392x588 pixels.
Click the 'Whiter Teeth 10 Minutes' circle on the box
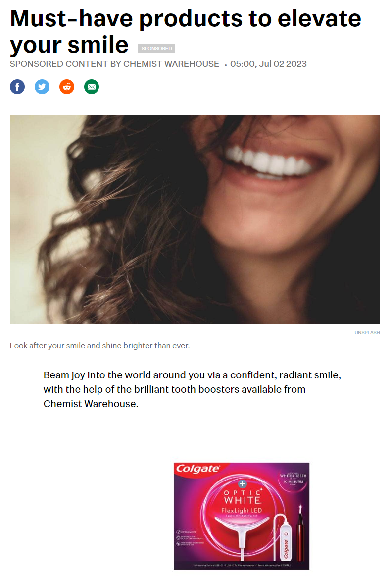pyautogui.click(x=293, y=479)
